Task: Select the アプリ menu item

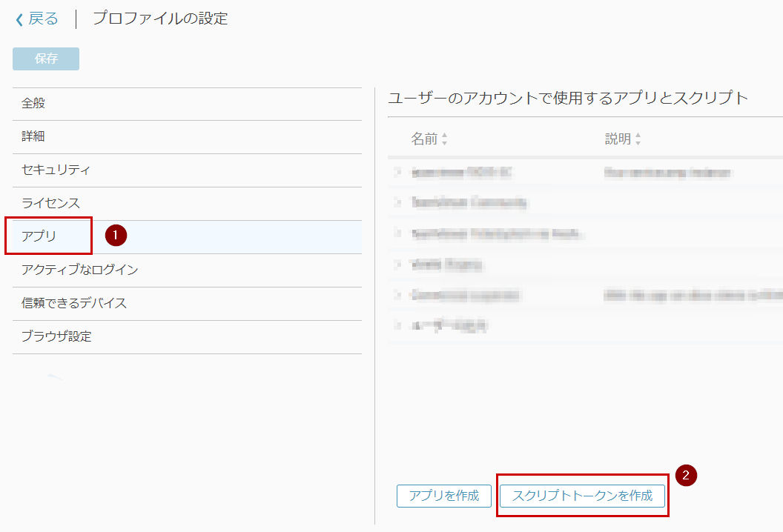Action: (188, 236)
